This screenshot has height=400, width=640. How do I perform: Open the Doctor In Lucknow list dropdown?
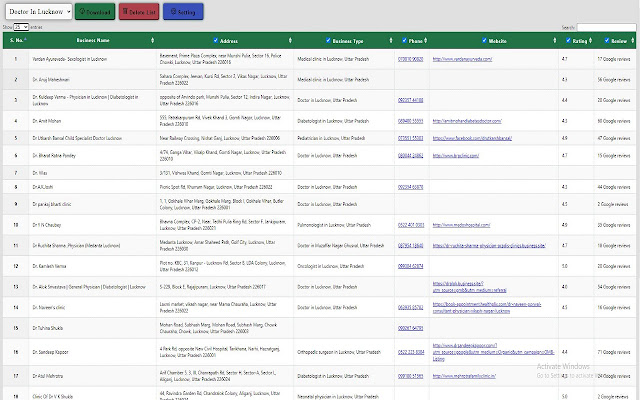point(39,12)
